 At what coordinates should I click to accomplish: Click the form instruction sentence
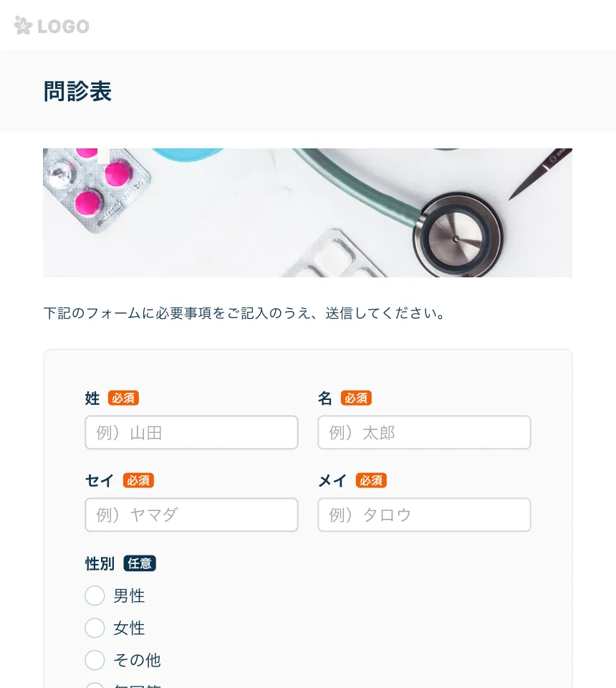(x=245, y=313)
